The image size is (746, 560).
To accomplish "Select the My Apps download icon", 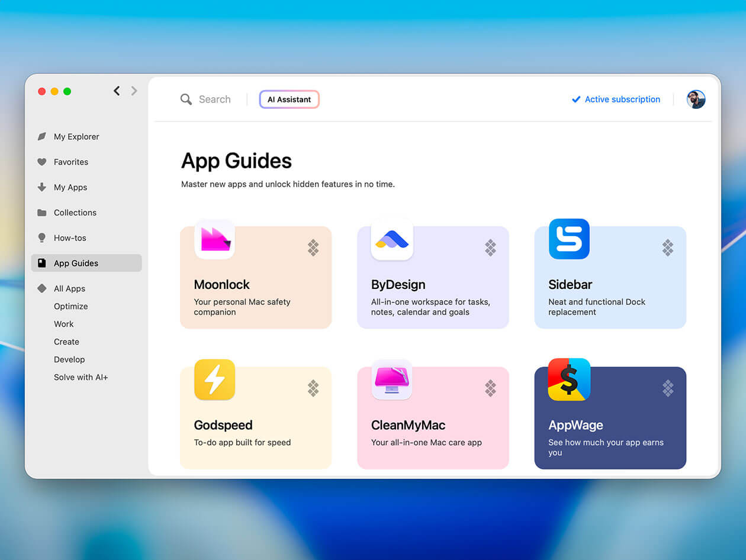I will coord(41,187).
